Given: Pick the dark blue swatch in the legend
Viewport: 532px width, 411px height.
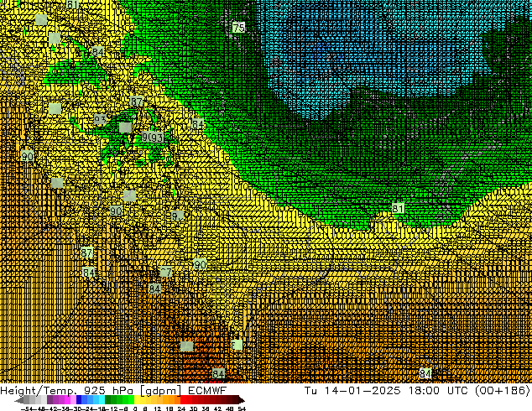Looking at the screenshot, I should point(79,400).
